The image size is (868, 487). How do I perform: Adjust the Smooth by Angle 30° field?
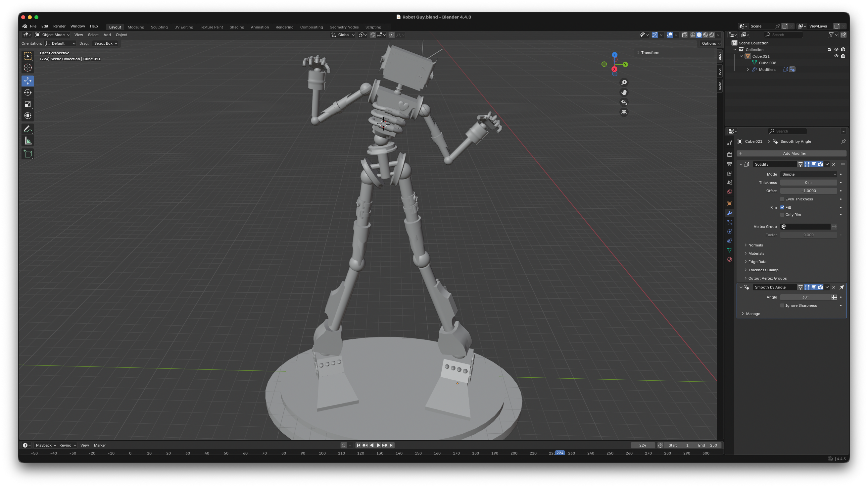805,298
